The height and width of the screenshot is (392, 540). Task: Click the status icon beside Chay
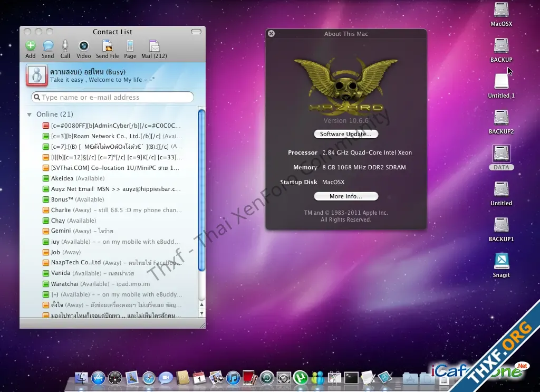(45, 221)
